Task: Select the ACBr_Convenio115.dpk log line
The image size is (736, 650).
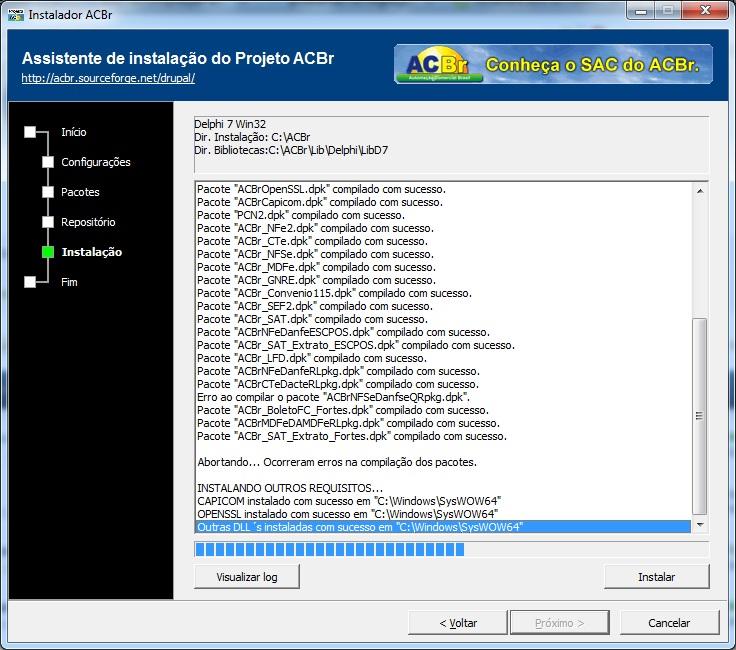Action: click(443, 293)
